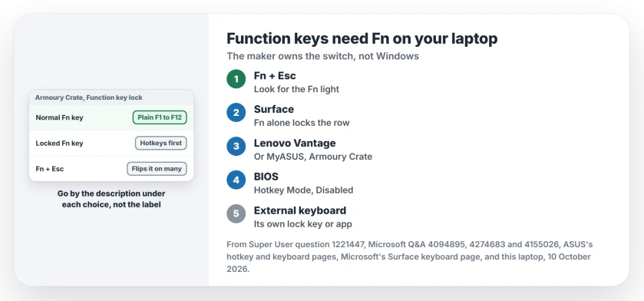This screenshot has height=301, width=644.
Task: Click the Fn + Esc step title
Action: (x=275, y=75)
